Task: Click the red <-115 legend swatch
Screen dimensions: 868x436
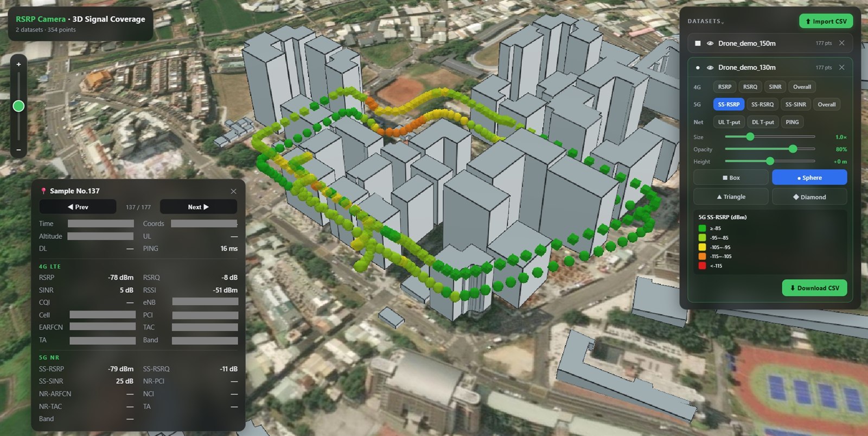Action: [702, 266]
